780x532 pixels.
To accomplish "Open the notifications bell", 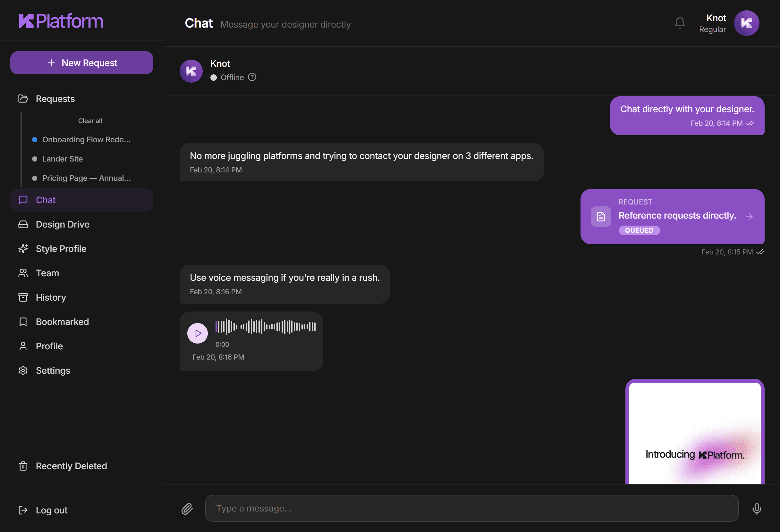I will (679, 23).
